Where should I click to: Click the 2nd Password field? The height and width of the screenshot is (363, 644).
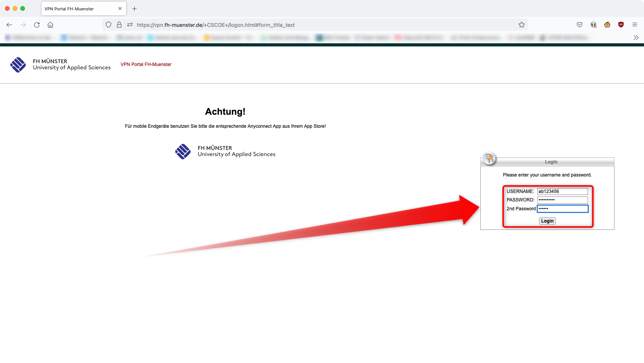click(562, 209)
